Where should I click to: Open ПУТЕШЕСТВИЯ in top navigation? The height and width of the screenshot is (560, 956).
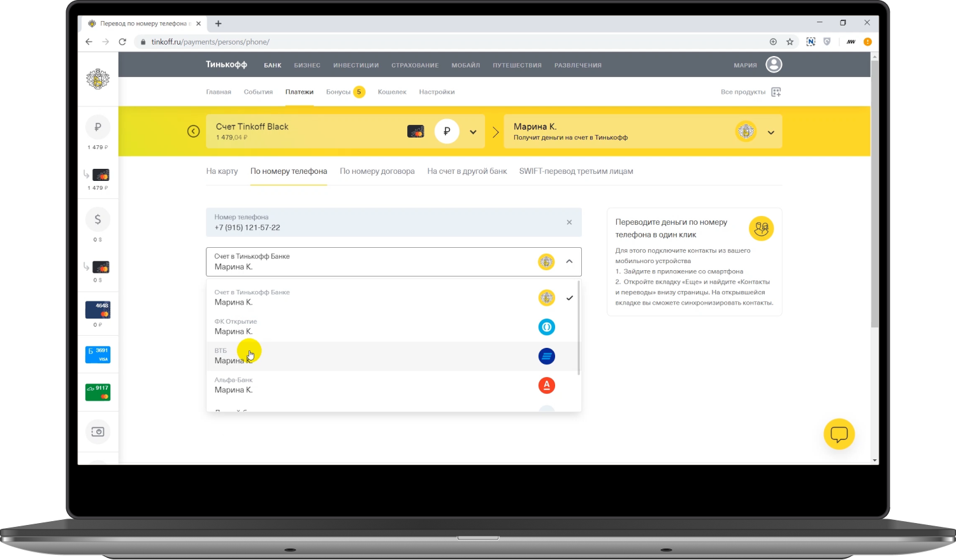point(517,65)
